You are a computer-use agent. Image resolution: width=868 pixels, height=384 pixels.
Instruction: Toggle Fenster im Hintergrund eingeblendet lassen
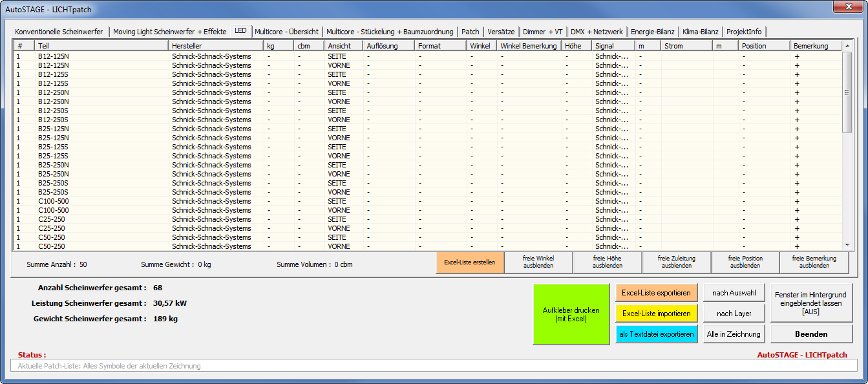(812, 303)
